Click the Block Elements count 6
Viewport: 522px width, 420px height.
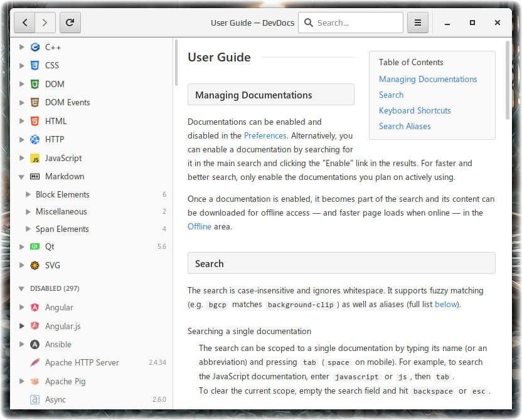[x=164, y=194]
